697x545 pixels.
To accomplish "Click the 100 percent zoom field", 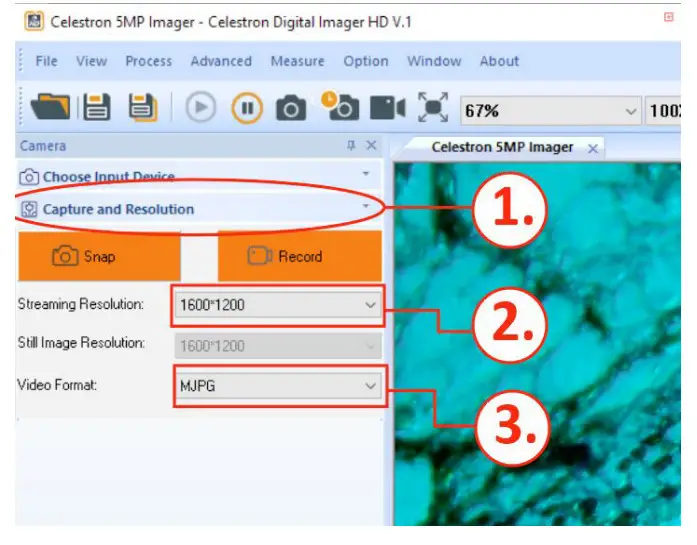I will [x=663, y=111].
